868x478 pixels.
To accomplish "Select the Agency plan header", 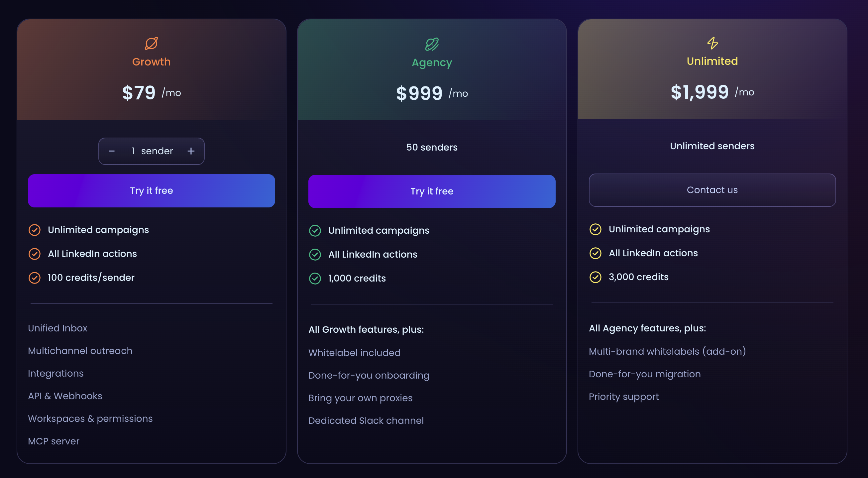I will [x=432, y=62].
